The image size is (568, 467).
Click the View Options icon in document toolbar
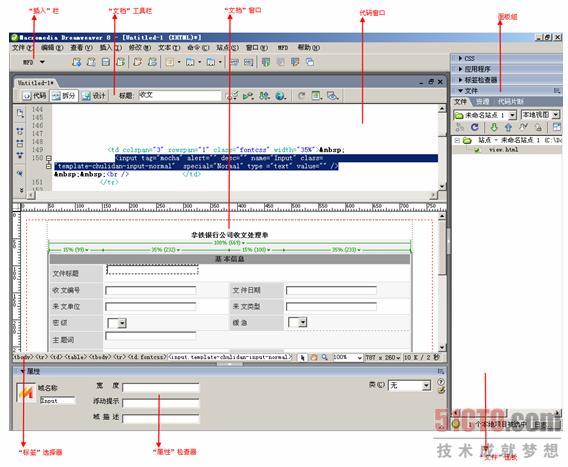tap(317, 96)
